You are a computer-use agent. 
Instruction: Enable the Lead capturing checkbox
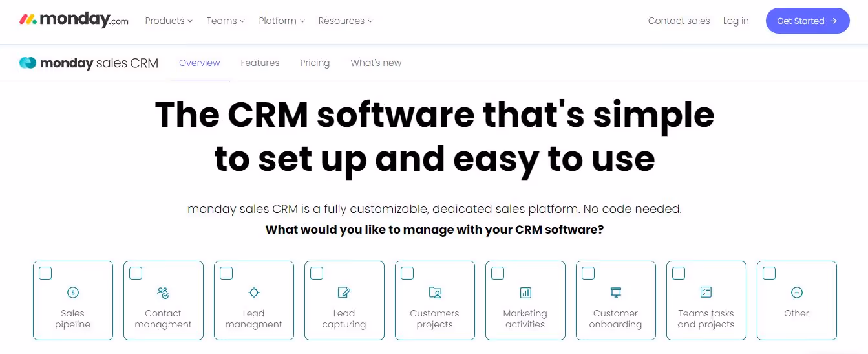(317, 273)
